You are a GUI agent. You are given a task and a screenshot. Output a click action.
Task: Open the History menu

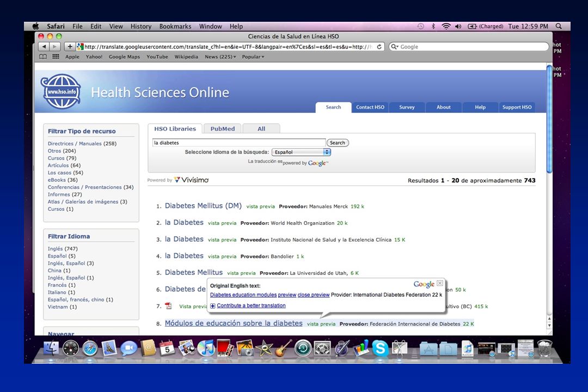tap(141, 26)
